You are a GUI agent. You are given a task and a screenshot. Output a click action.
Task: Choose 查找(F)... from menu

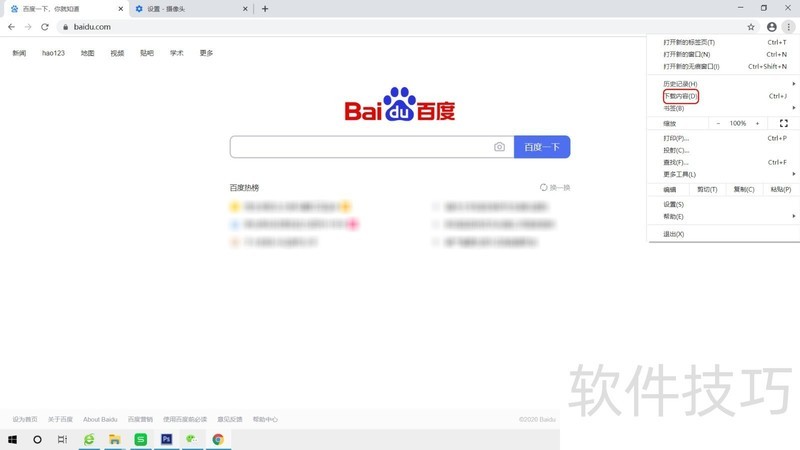(724, 162)
